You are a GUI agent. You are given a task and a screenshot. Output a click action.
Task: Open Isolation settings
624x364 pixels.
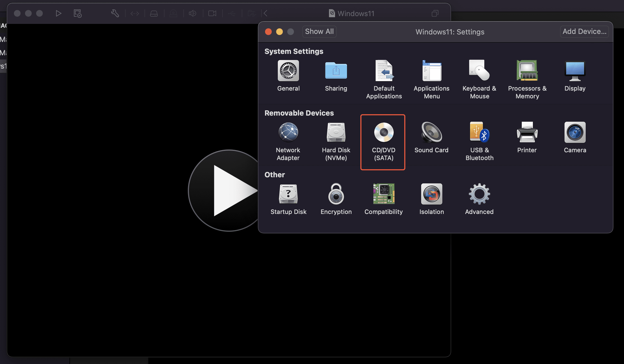(x=432, y=200)
